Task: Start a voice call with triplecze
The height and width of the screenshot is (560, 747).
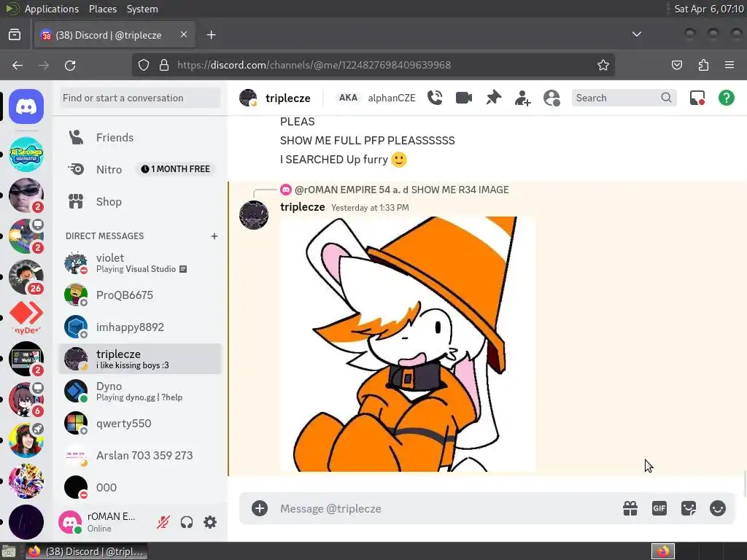Action: [435, 98]
